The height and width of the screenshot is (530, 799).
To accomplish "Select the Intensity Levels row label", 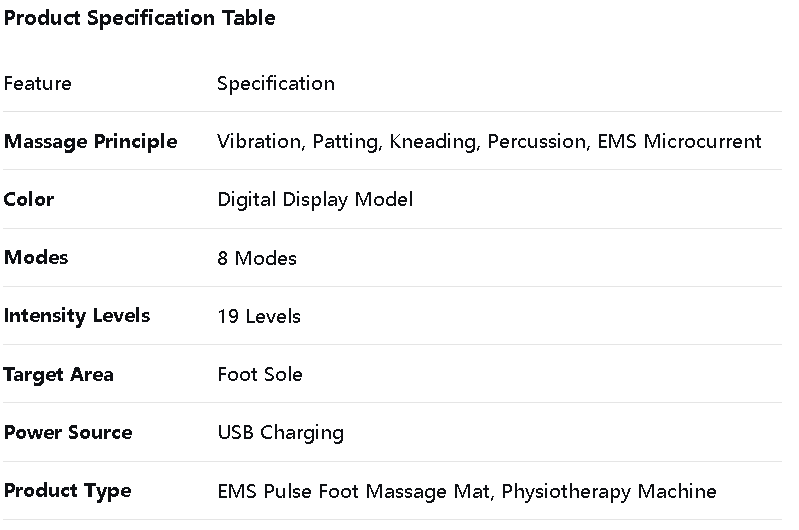I will [77, 315].
